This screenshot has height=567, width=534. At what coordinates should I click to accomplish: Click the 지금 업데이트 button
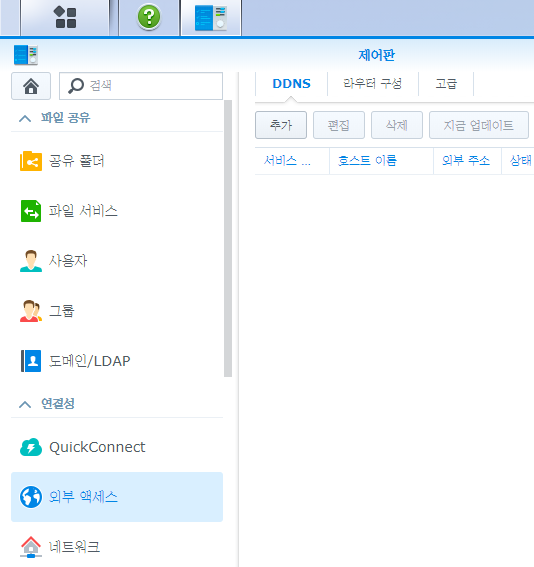coord(479,125)
